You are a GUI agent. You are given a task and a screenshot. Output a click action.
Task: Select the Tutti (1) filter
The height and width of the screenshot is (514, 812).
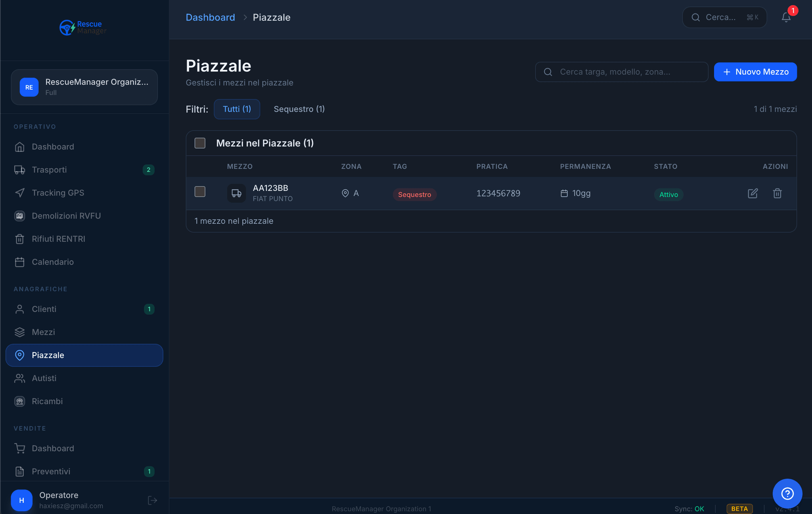point(237,109)
